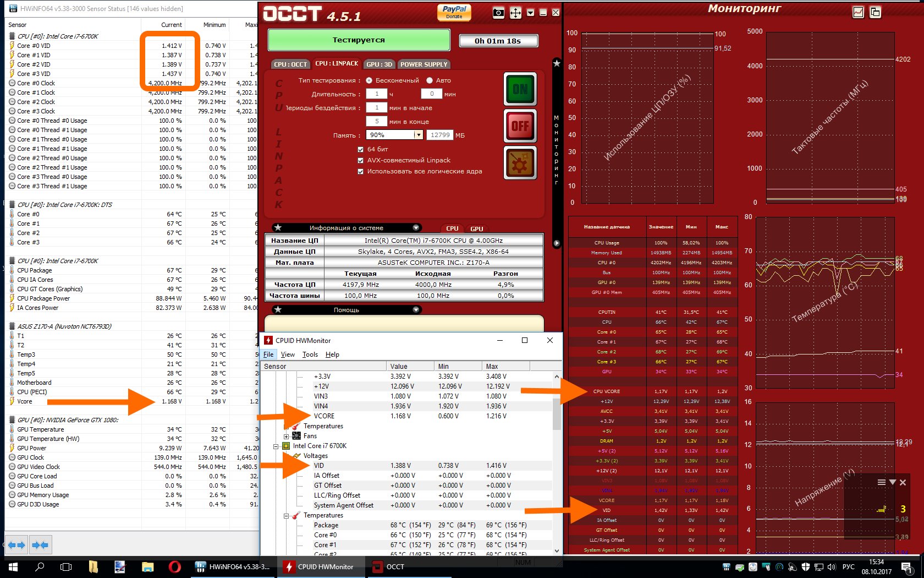Open the View menu in HWMonitor
Image resolution: width=924 pixels, height=578 pixels.
pos(288,355)
